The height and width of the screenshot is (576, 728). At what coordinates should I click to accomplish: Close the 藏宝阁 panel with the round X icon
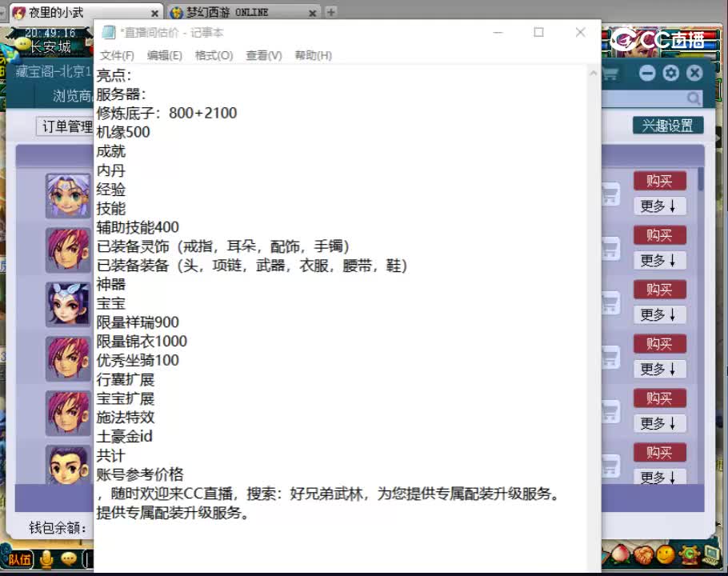coord(694,73)
